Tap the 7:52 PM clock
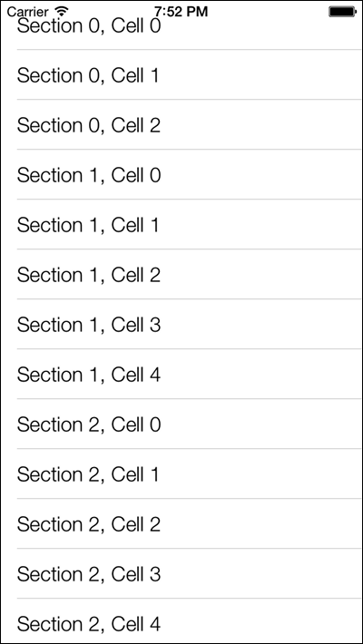Screen dimensions: 363x644 tap(181, 12)
